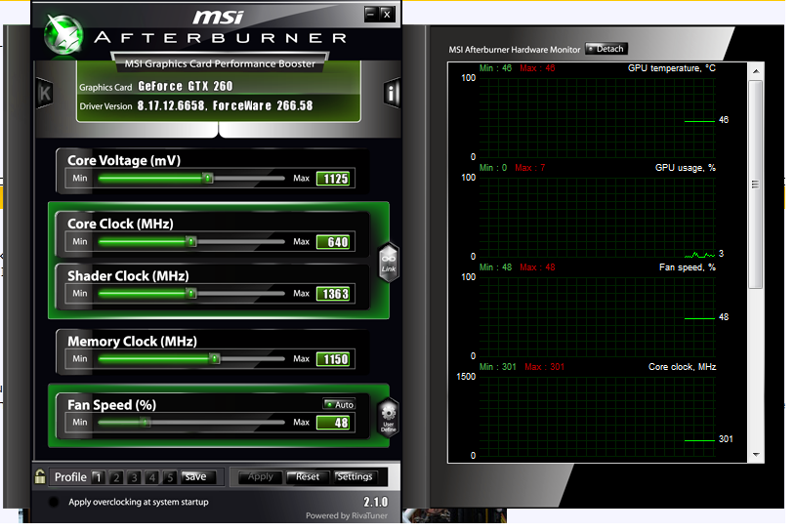
Task: Open the information i side button
Action: [392, 94]
